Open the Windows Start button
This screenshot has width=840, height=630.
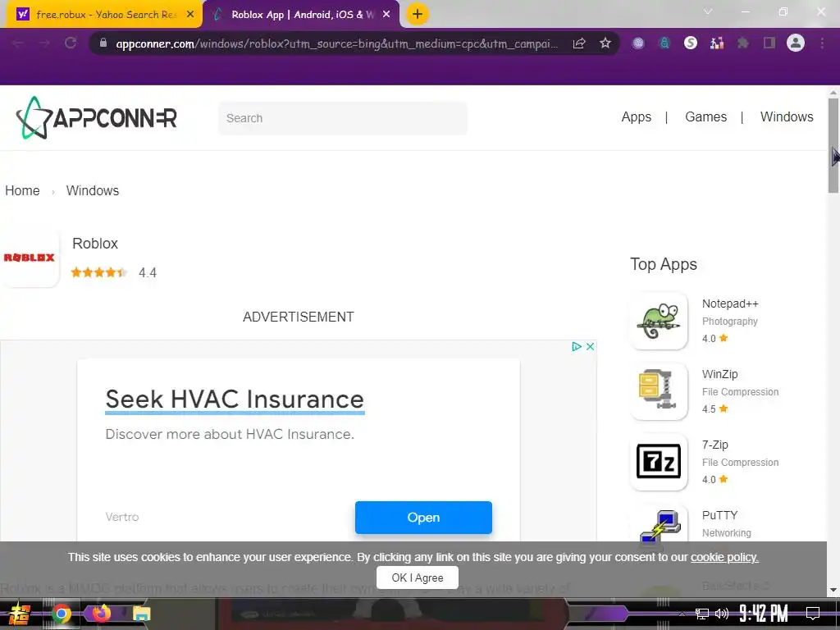19,614
